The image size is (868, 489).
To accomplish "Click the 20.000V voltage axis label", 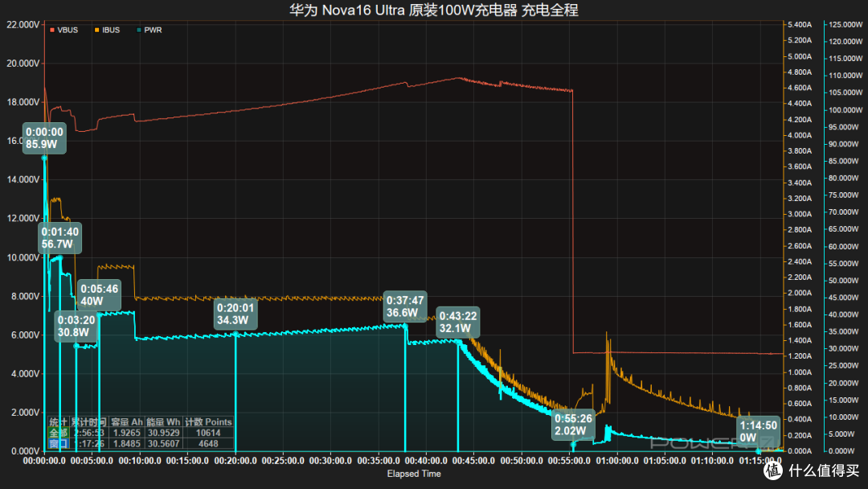I will (23, 63).
